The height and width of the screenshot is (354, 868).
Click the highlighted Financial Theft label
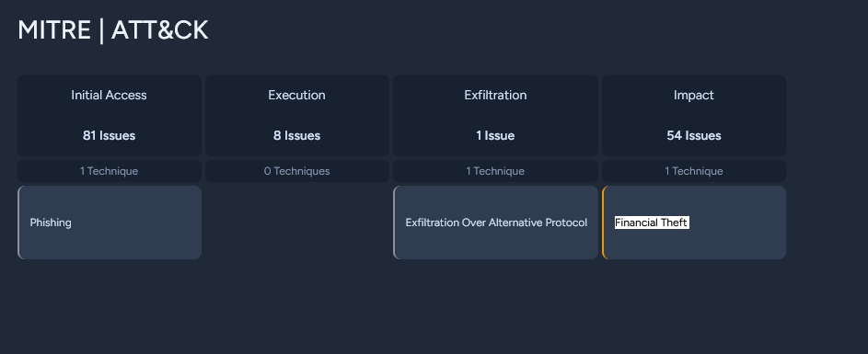click(x=652, y=223)
